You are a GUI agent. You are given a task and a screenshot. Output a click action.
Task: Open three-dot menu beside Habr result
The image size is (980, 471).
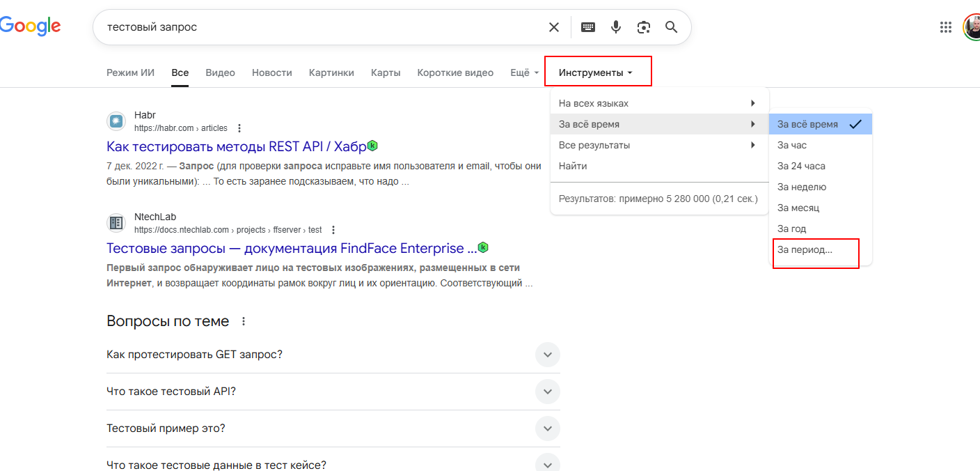pos(239,128)
